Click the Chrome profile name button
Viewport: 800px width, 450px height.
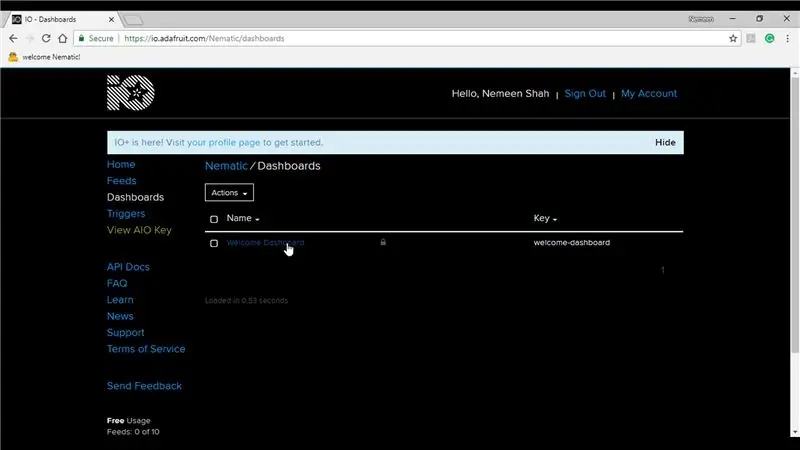(701, 19)
